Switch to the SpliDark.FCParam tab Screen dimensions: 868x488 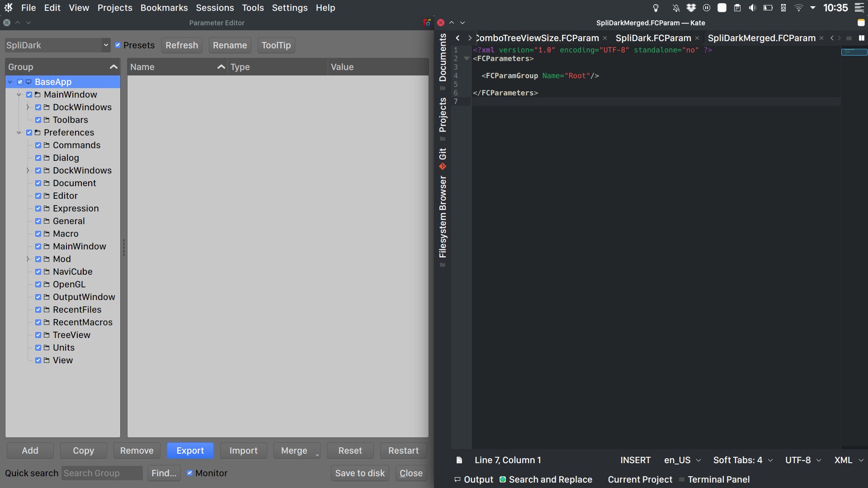pos(653,38)
